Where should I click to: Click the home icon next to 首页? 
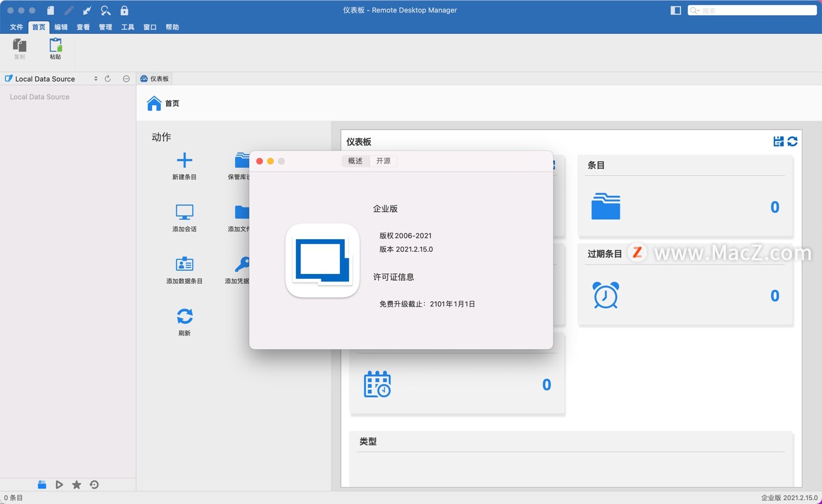click(x=154, y=103)
